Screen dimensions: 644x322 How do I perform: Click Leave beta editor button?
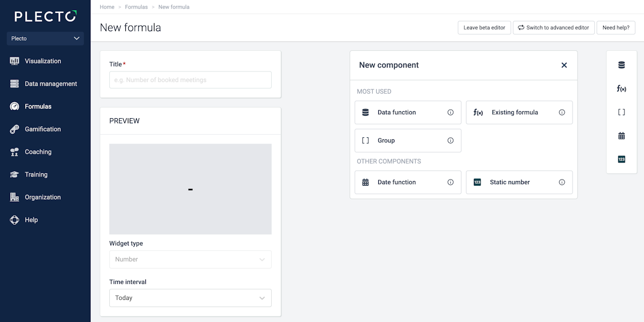click(484, 28)
